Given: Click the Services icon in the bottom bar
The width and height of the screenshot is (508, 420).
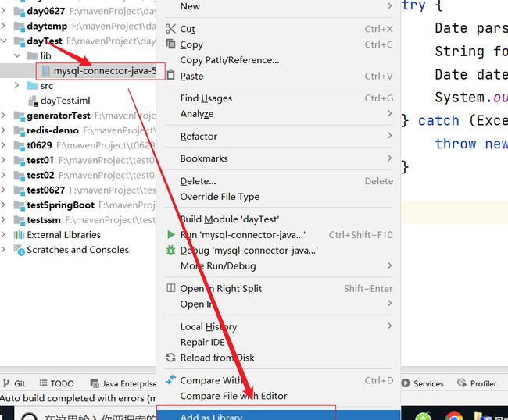Looking at the screenshot, I should click(406, 383).
